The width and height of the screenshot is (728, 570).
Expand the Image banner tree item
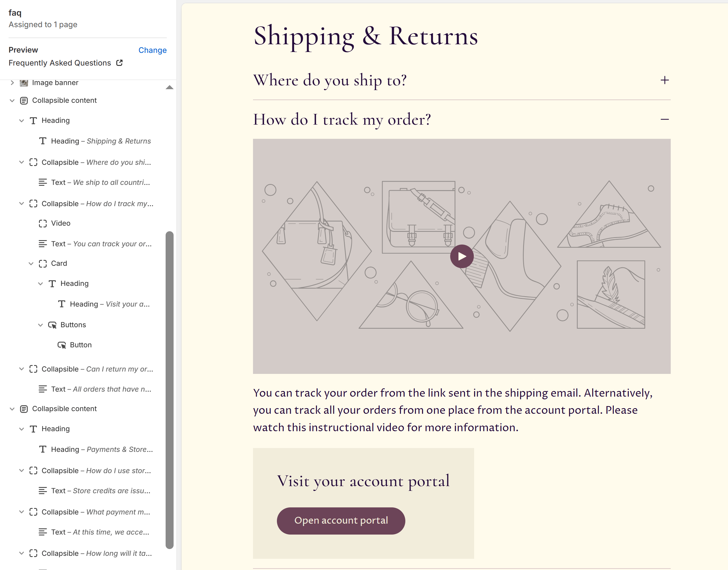[x=12, y=82]
